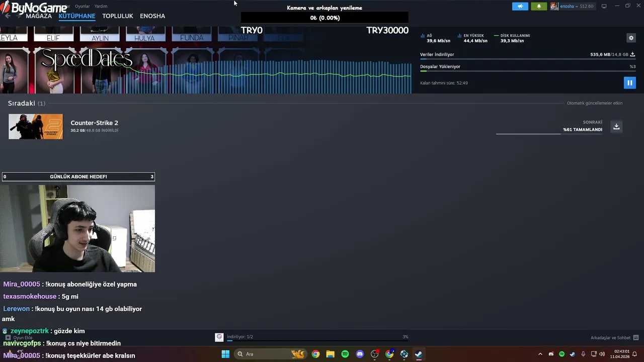Open the TOPLULUK tab

[118, 16]
